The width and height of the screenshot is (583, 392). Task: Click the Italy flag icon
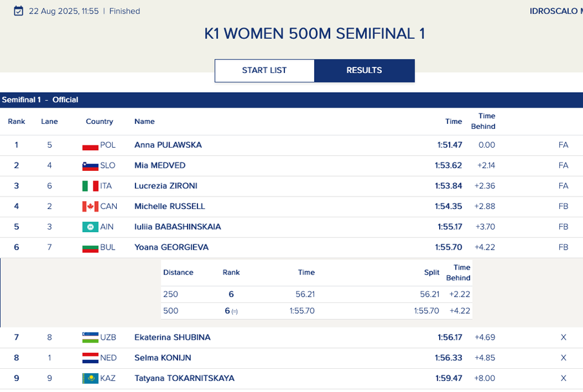coord(90,186)
